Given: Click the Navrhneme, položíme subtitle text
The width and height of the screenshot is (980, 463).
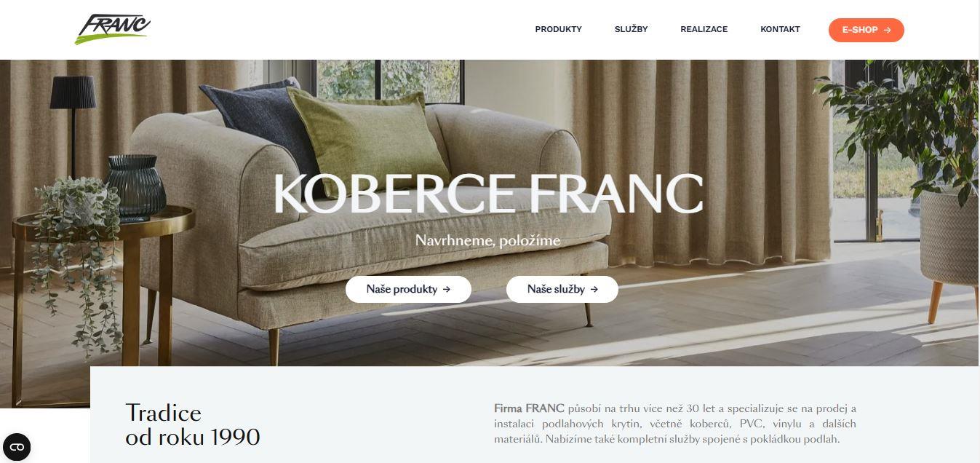Looking at the screenshot, I should (488, 240).
